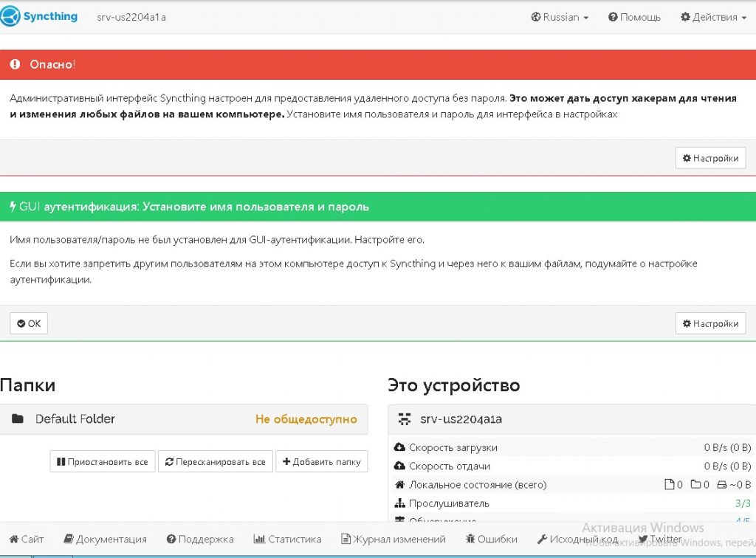Expand the Действия actions menu
Screen dimensions: 756x558
tap(714, 17)
